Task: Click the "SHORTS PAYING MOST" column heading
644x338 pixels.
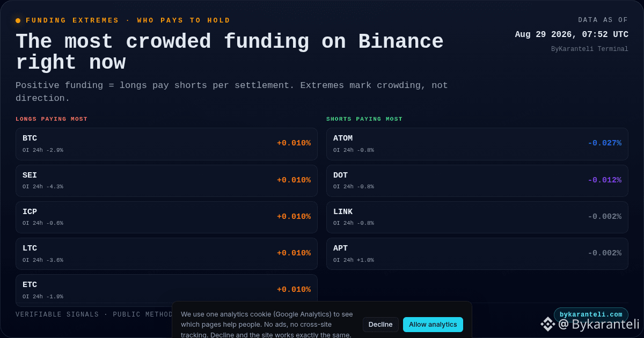Action: coord(364,119)
